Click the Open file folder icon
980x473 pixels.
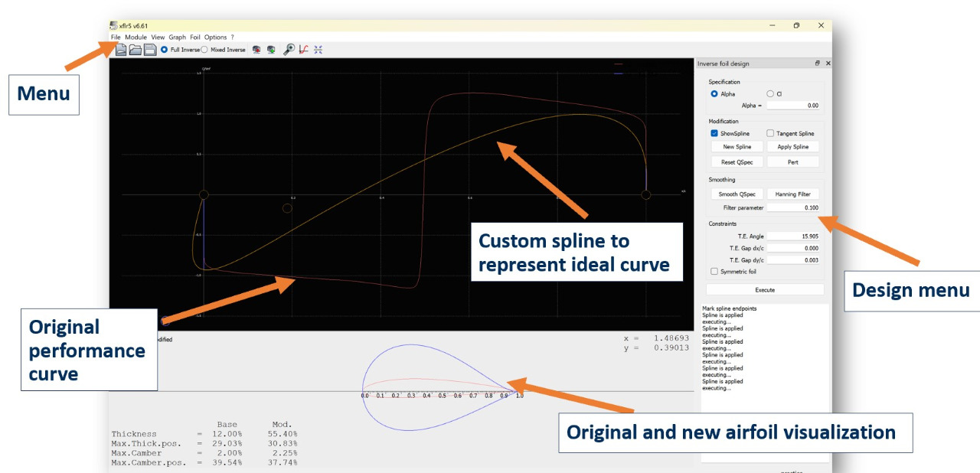[x=136, y=50]
